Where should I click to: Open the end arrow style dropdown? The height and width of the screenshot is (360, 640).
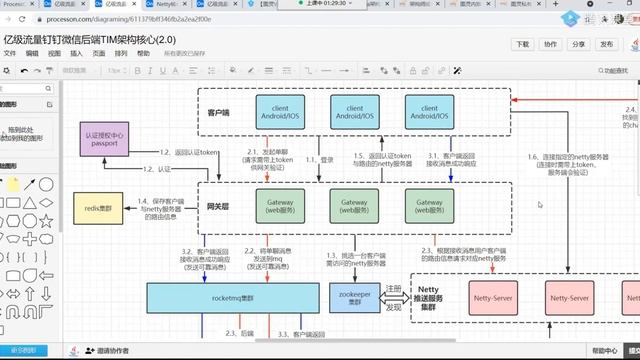pos(344,71)
